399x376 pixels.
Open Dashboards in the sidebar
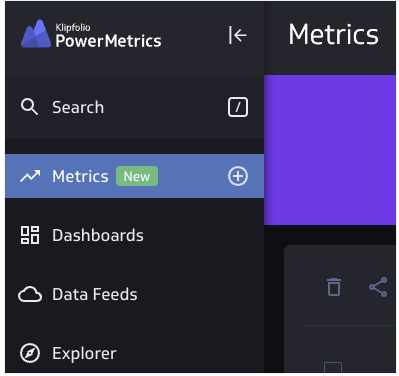click(134, 235)
